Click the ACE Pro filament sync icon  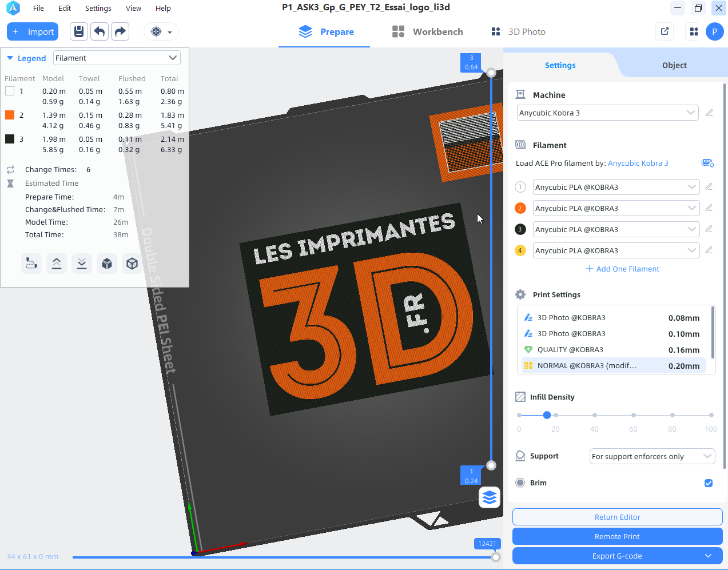click(x=707, y=163)
